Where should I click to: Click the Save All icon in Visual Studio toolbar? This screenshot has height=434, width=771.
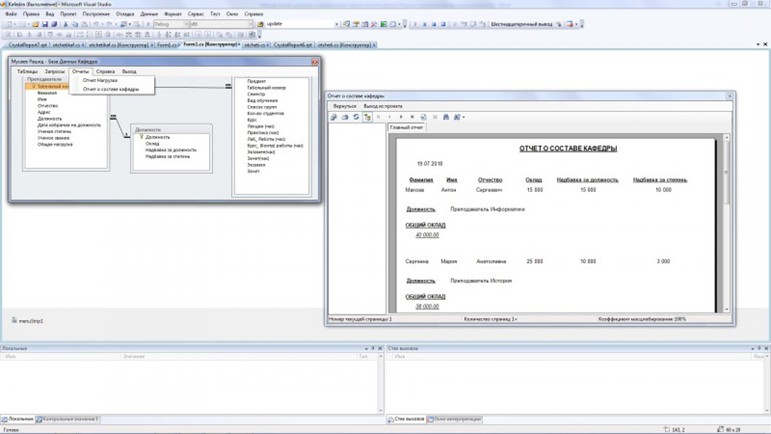pos(54,24)
